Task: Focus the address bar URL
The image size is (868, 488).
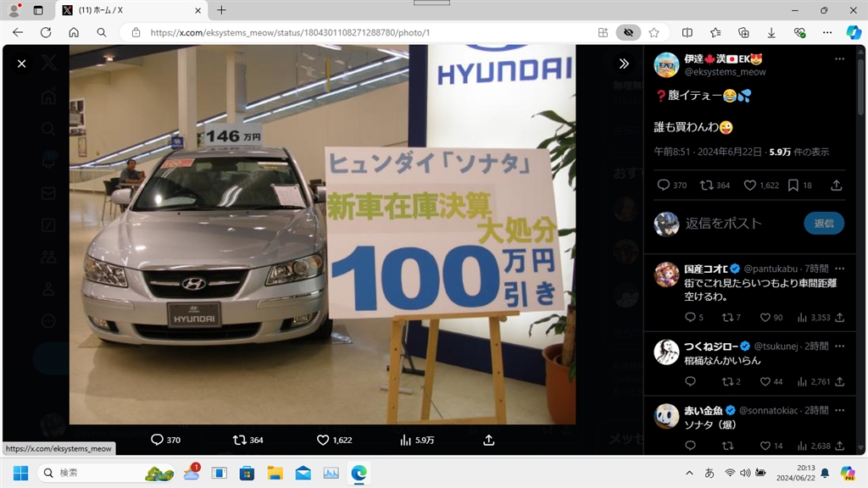Action: tap(290, 33)
